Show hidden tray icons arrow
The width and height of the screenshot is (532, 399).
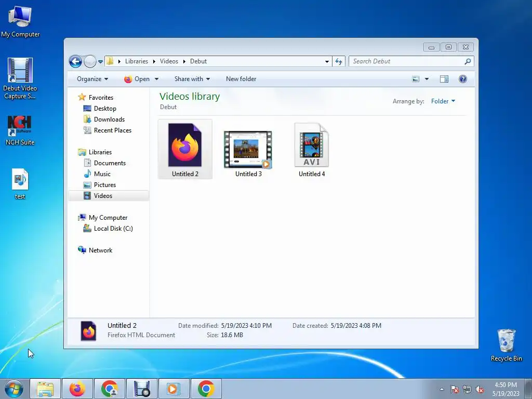click(x=442, y=389)
